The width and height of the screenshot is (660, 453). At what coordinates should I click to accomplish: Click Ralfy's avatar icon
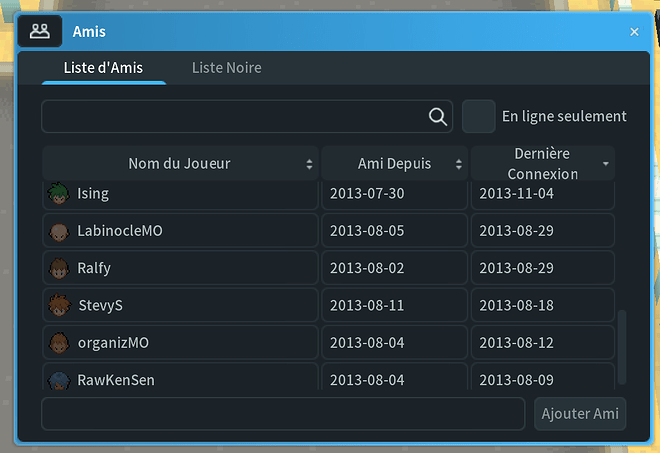pos(59,269)
